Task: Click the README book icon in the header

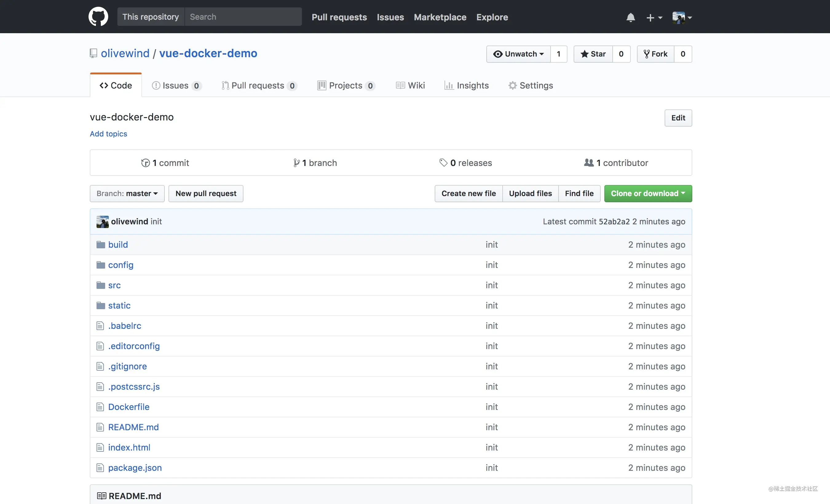Action: [101, 496]
